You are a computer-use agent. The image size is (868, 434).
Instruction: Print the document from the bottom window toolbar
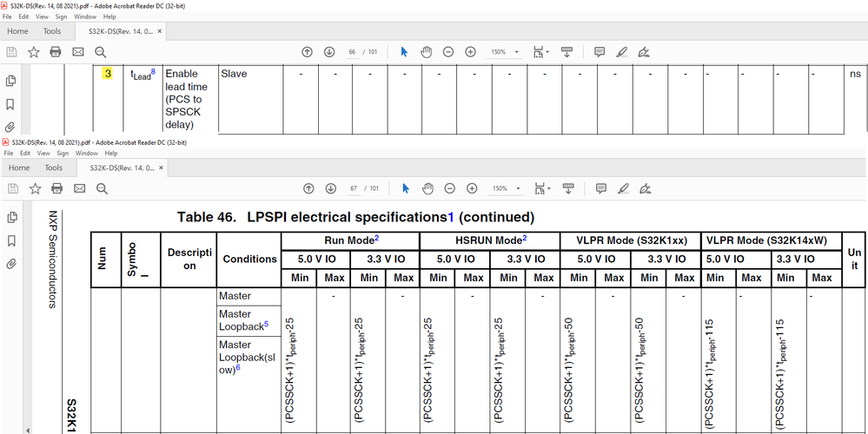pos(56,188)
